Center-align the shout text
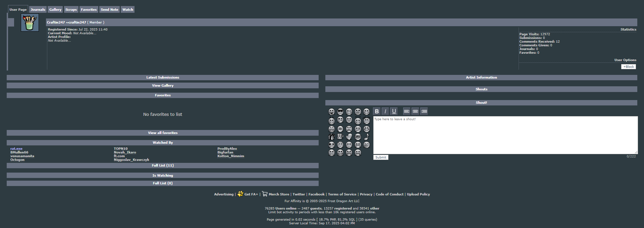The width and height of the screenshot is (644, 228). [415, 111]
